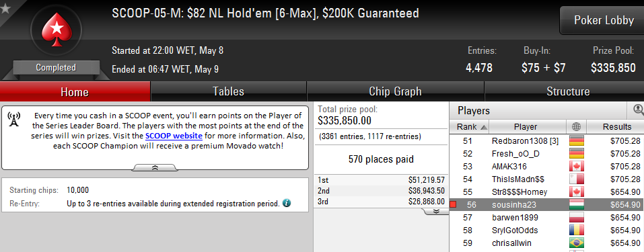The image size is (644, 252).
Task: Expand the full prize payouts list
Action: tap(436, 211)
